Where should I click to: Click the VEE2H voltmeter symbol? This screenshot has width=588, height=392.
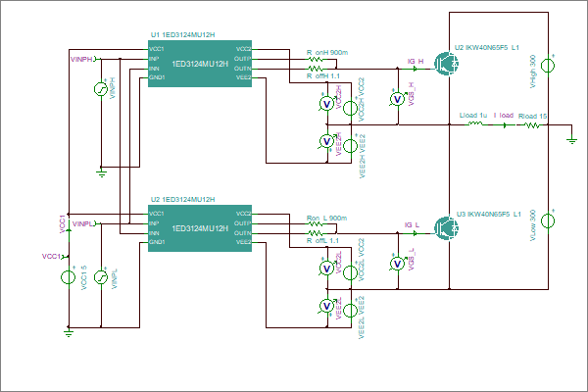(326, 141)
